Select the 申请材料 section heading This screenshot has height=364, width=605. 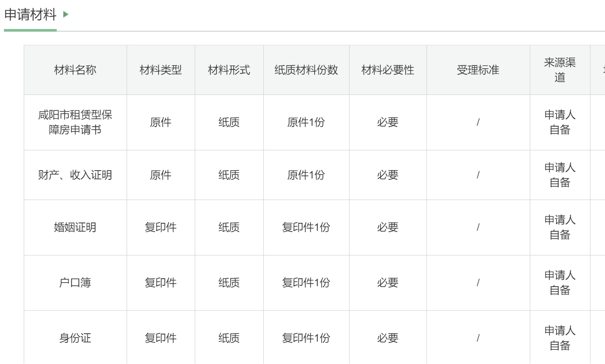30,15
